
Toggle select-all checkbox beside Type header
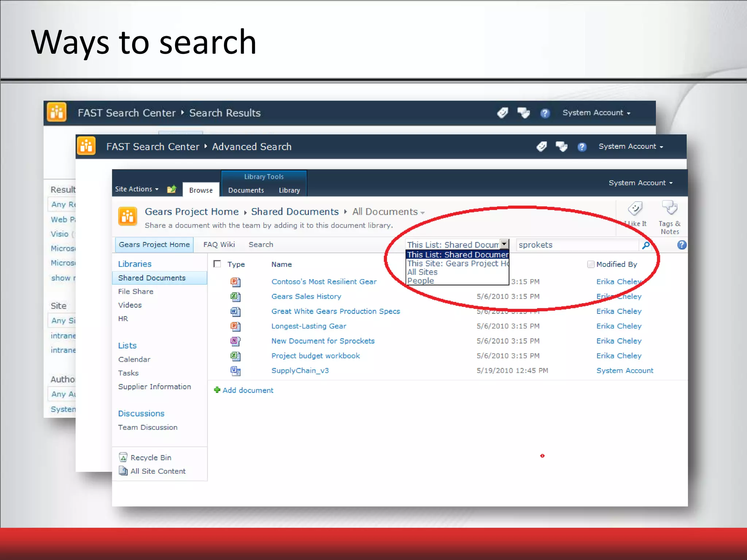point(217,264)
